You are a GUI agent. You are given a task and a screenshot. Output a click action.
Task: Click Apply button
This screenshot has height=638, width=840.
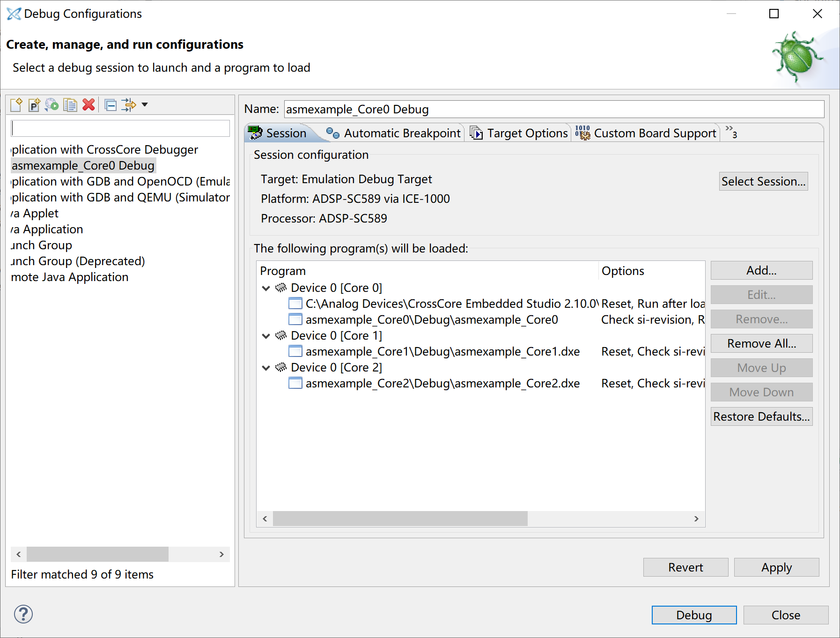776,567
